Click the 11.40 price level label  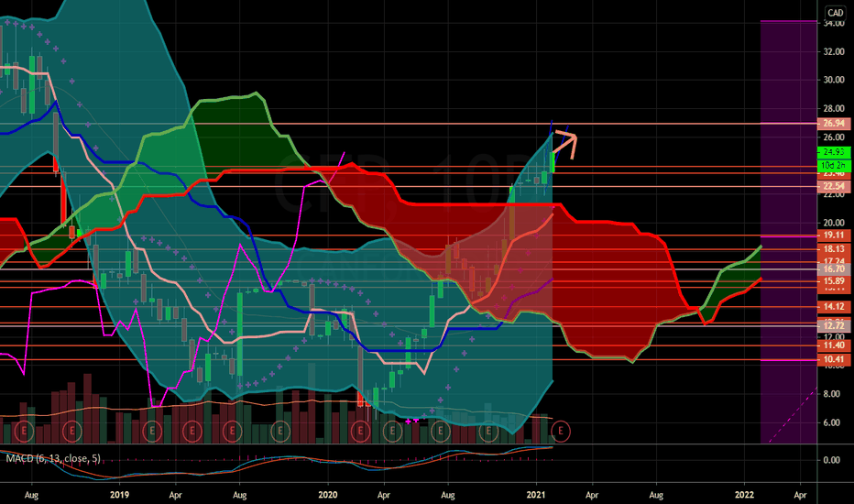[x=833, y=345]
